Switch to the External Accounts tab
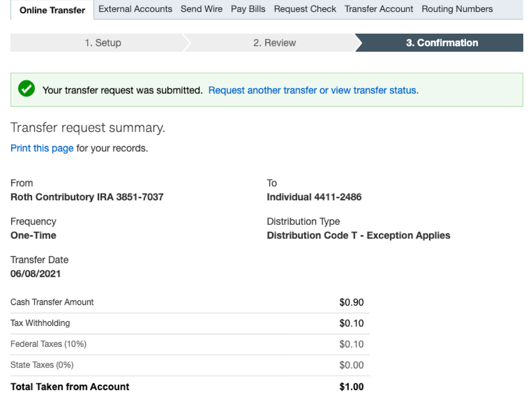Image resolution: width=532 pixels, height=399 pixels. [x=135, y=9]
